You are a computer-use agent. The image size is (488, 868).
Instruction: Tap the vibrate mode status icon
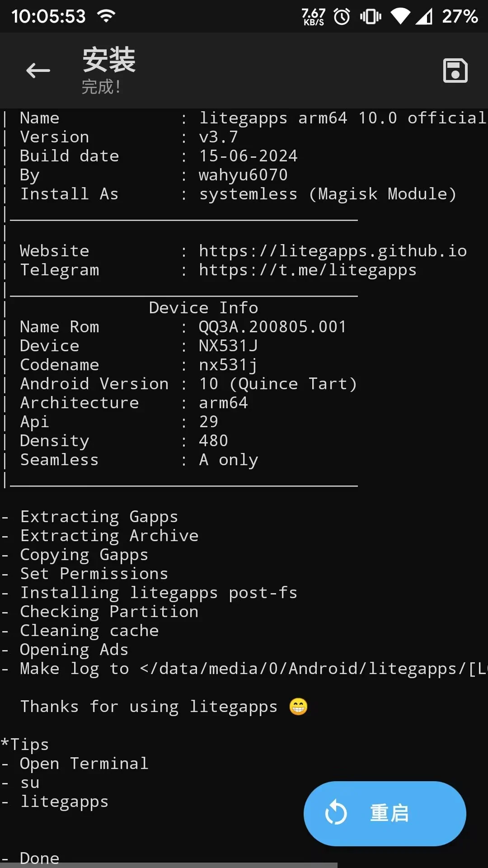371,17
